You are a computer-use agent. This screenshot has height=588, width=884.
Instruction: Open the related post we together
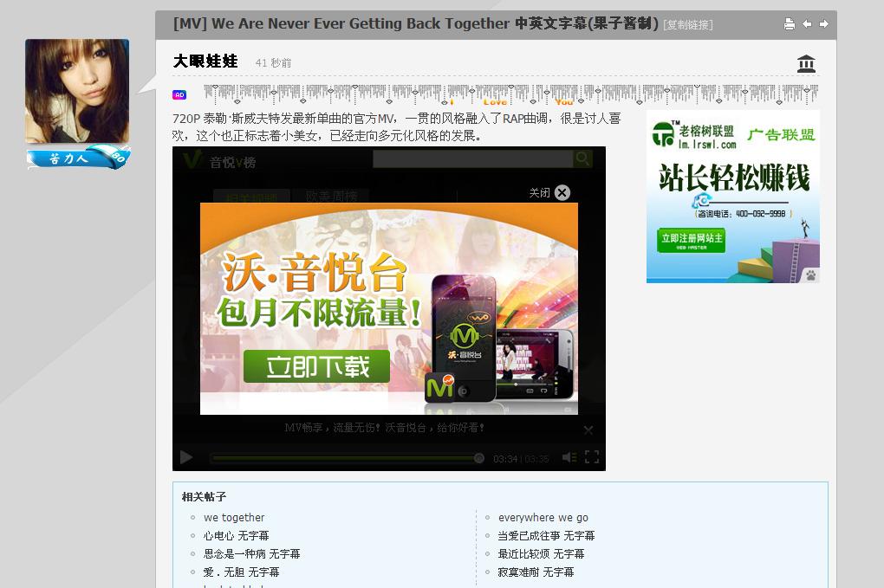233,517
